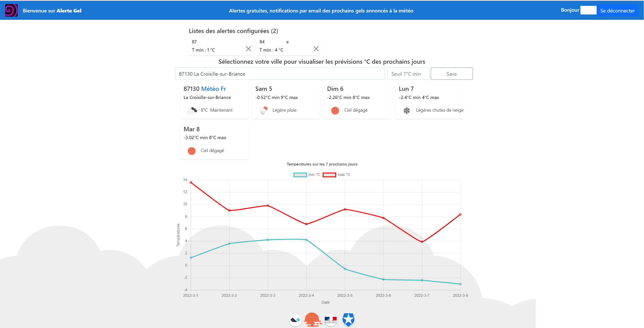Click 'Listes des alertes configurées (2)' heading
The width and height of the screenshot is (644, 328).
click(x=233, y=31)
